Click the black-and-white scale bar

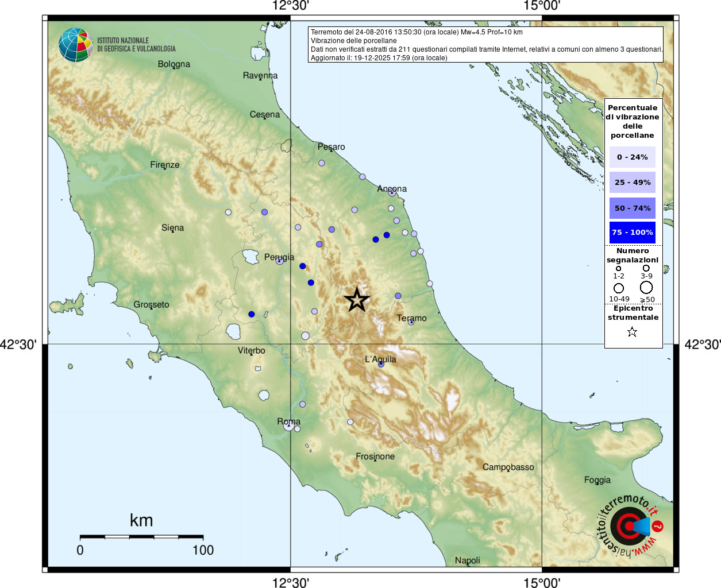click(x=141, y=537)
